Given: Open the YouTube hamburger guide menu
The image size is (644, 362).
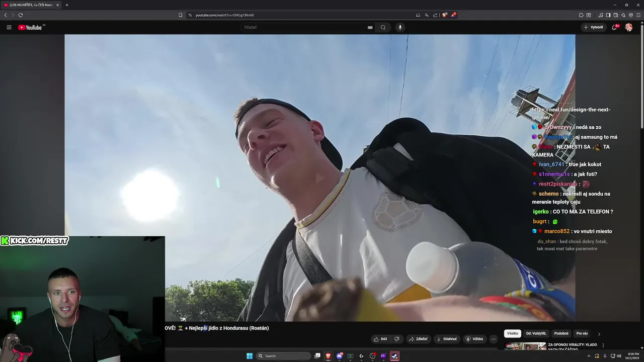Looking at the screenshot, I should [9, 27].
